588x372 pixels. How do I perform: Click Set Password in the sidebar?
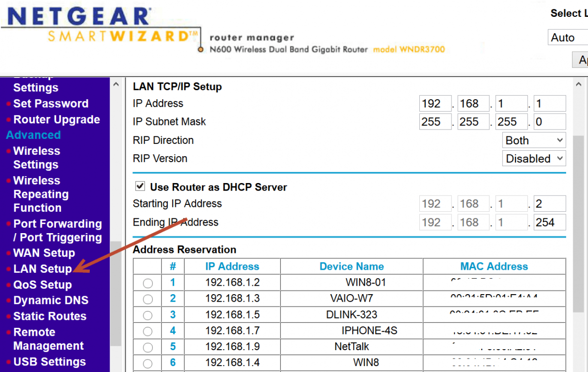coord(51,104)
